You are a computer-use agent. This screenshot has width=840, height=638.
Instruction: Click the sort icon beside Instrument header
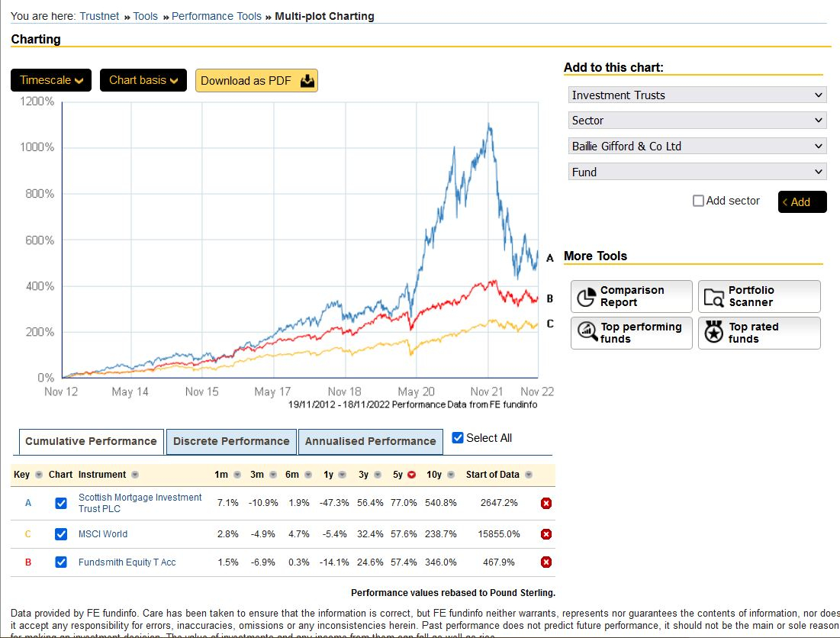(135, 475)
